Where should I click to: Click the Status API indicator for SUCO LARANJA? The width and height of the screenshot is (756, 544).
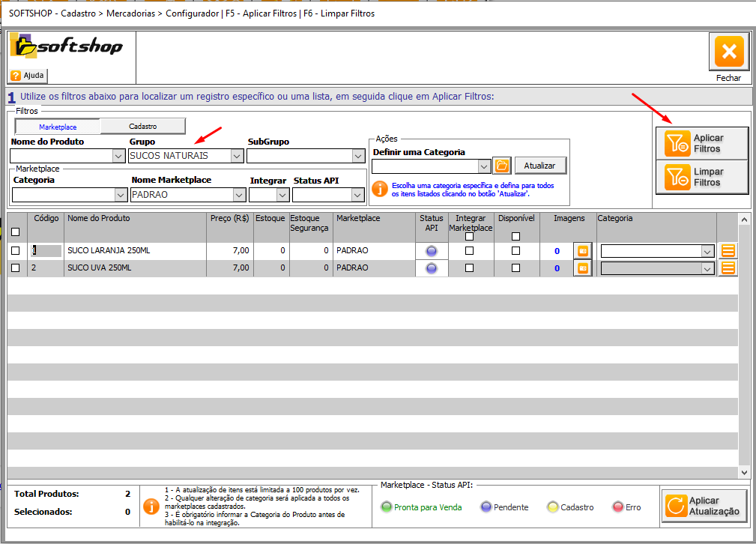click(x=432, y=251)
